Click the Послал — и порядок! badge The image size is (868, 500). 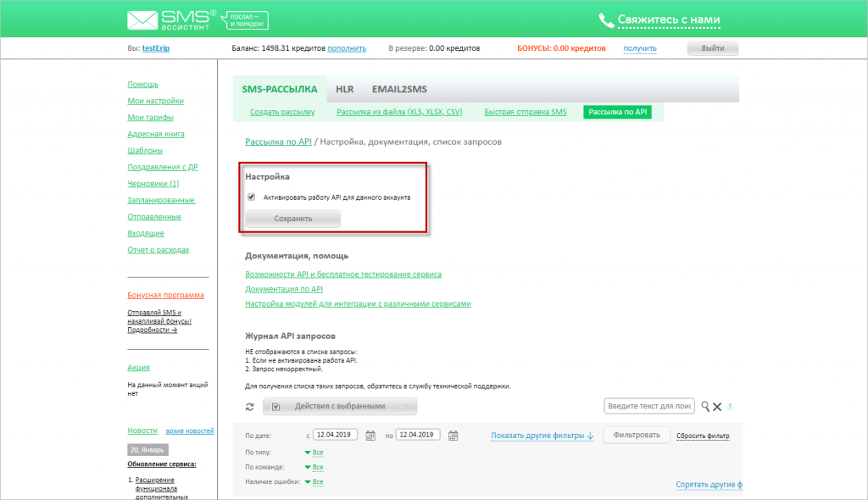(x=245, y=20)
